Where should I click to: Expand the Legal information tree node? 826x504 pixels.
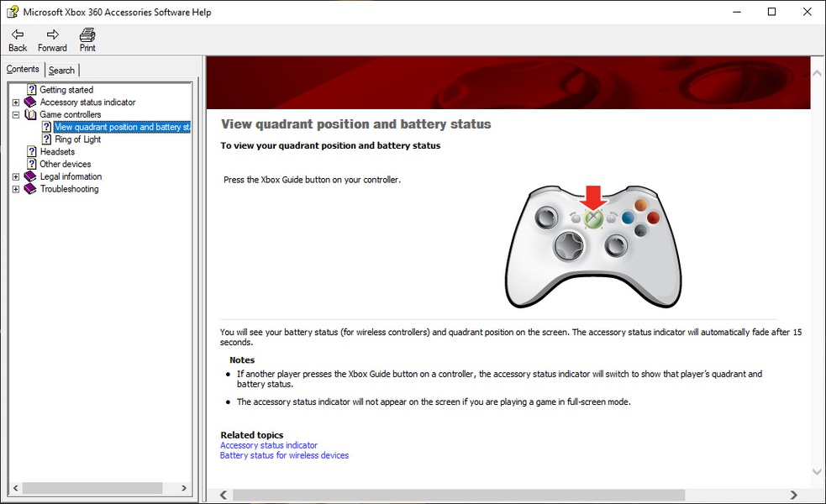[x=16, y=176]
